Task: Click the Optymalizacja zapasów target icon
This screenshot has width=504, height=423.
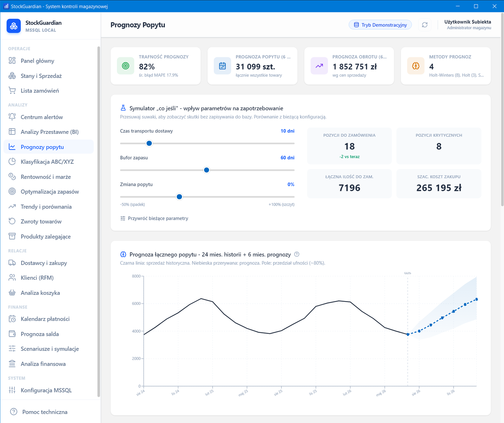Action: [x=12, y=191]
